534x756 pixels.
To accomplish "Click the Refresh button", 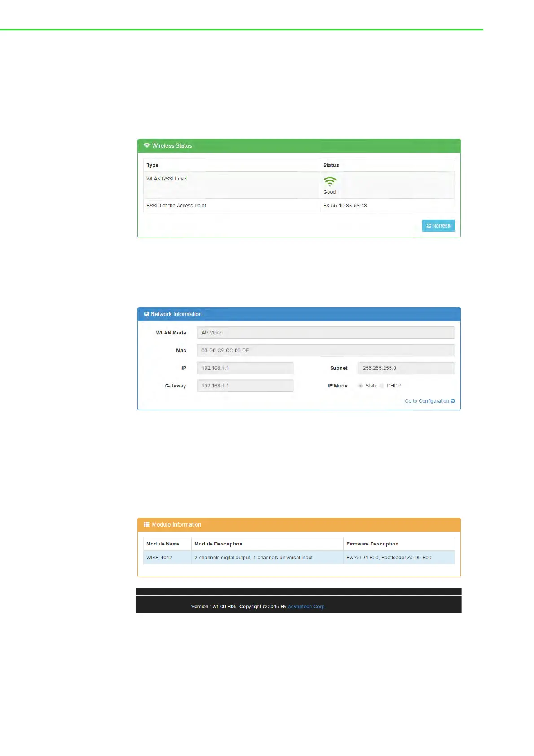I will point(438,226).
